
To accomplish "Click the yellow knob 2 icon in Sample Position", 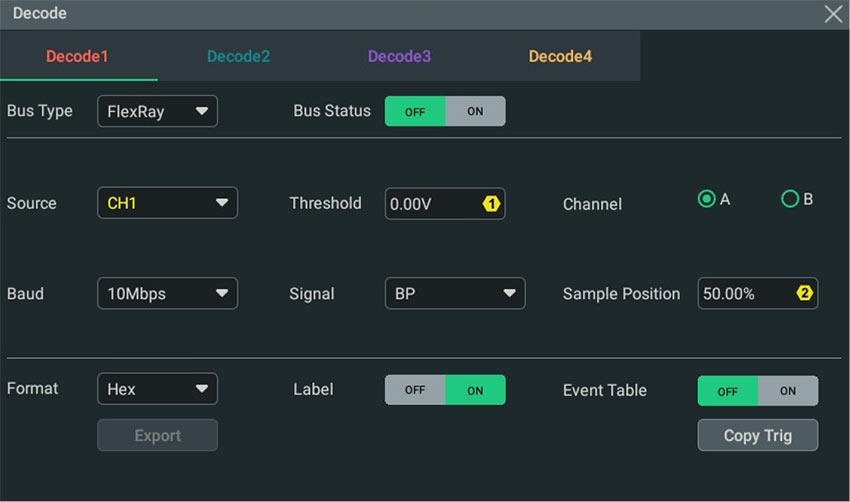I will tap(804, 293).
